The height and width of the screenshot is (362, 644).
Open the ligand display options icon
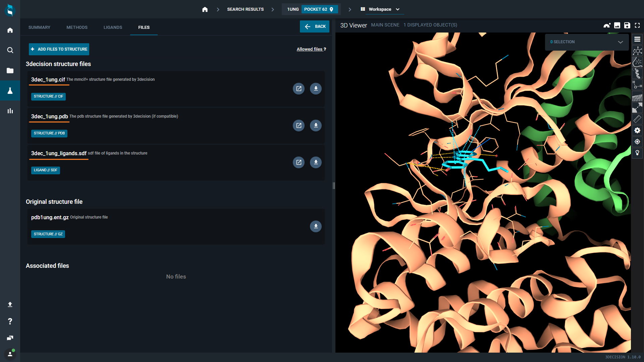tap(637, 51)
